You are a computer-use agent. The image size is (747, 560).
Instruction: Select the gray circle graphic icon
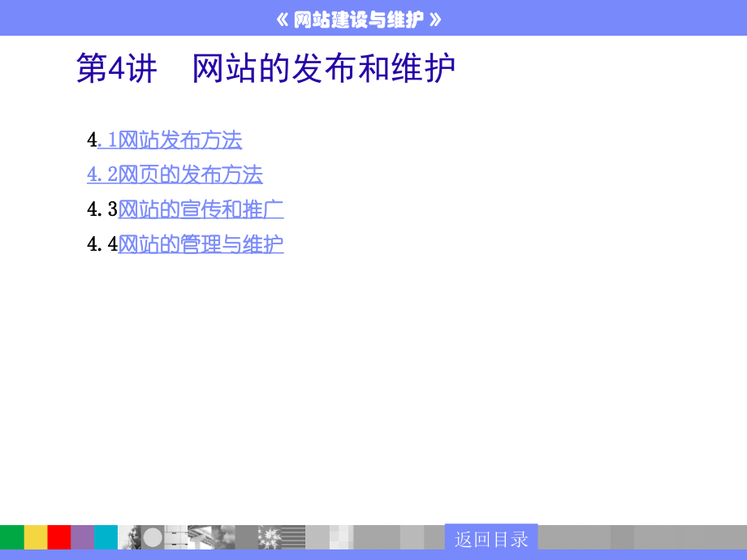[x=152, y=537]
